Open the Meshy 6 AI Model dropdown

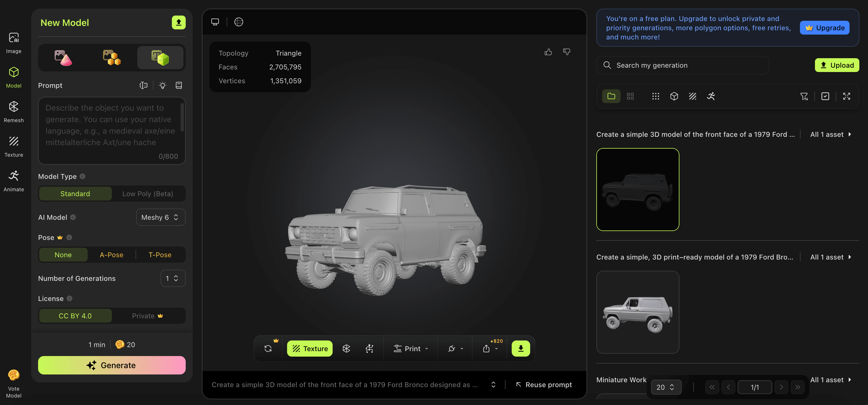coord(160,217)
